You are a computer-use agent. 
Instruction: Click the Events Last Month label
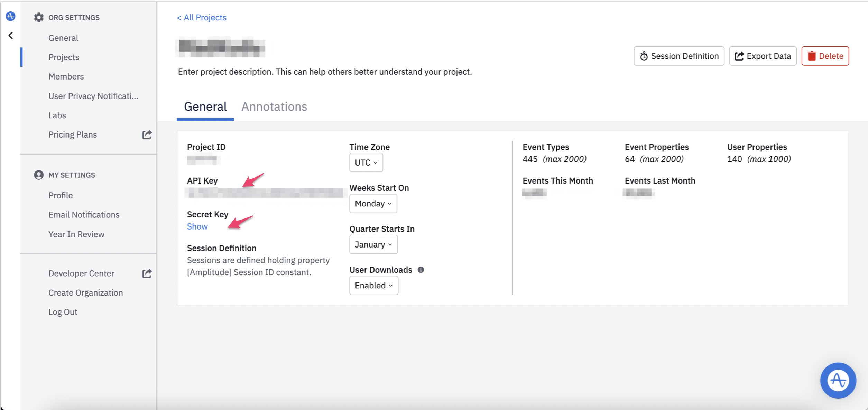tap(660, 180)
